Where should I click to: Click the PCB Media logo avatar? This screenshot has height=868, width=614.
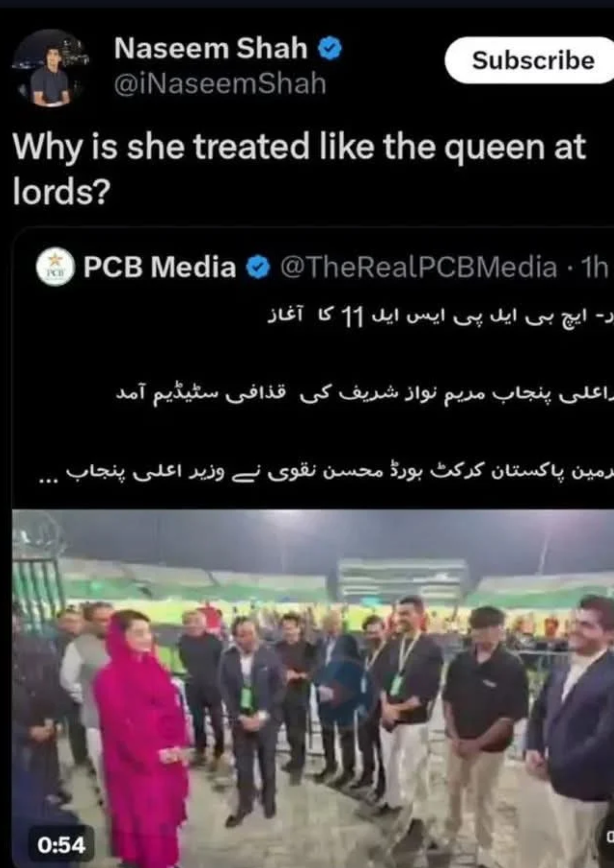(55, 266)
